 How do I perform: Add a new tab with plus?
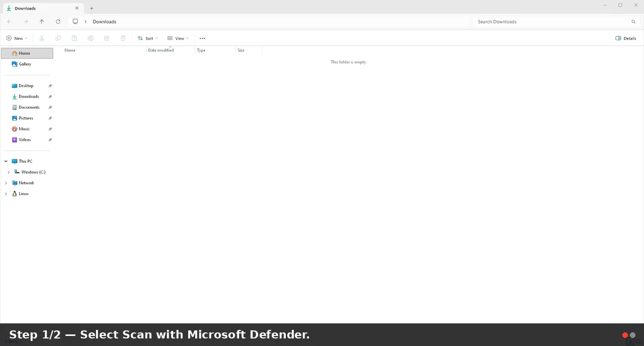click(x=92, y=8)
